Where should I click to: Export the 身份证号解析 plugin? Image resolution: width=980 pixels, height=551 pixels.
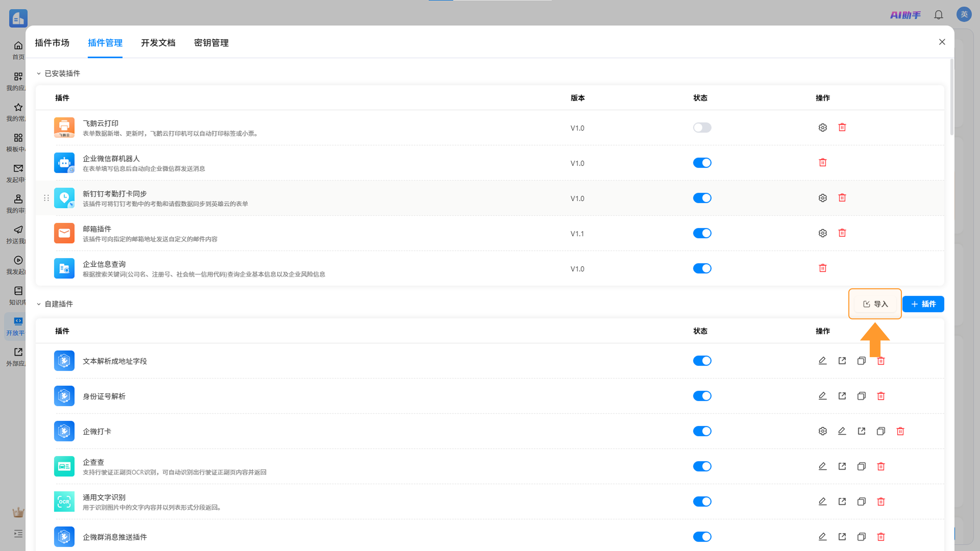[x=842, y=396]
